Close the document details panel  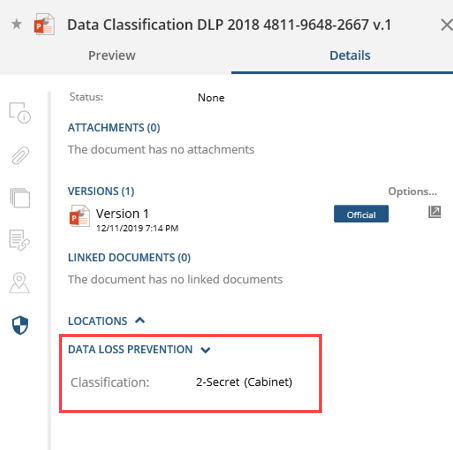446,25
